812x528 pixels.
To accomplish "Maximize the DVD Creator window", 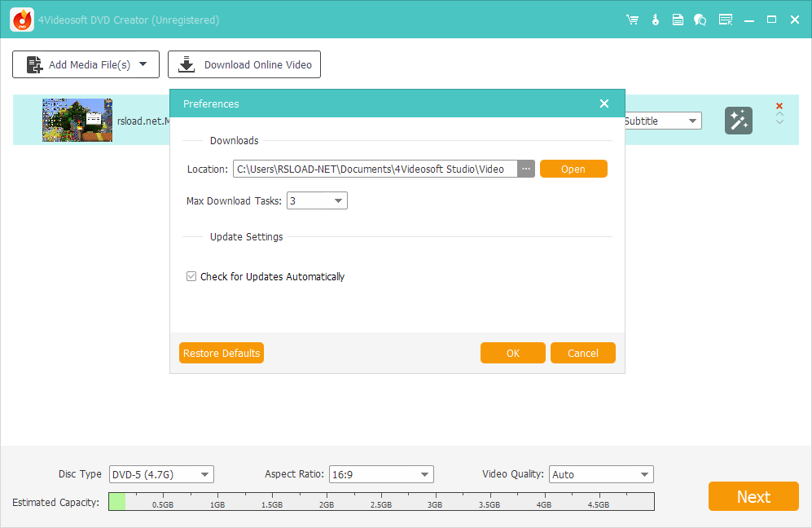I will coord(771,20).
